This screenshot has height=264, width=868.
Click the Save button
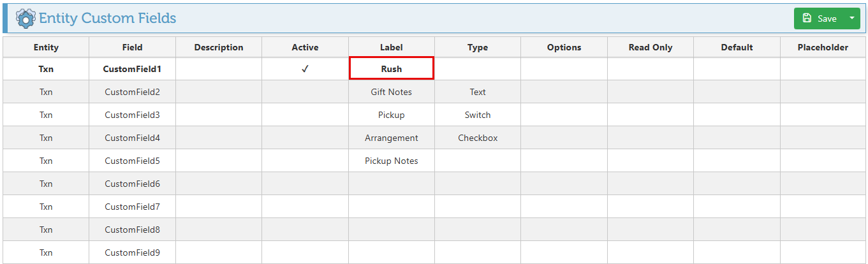point(820,18)
